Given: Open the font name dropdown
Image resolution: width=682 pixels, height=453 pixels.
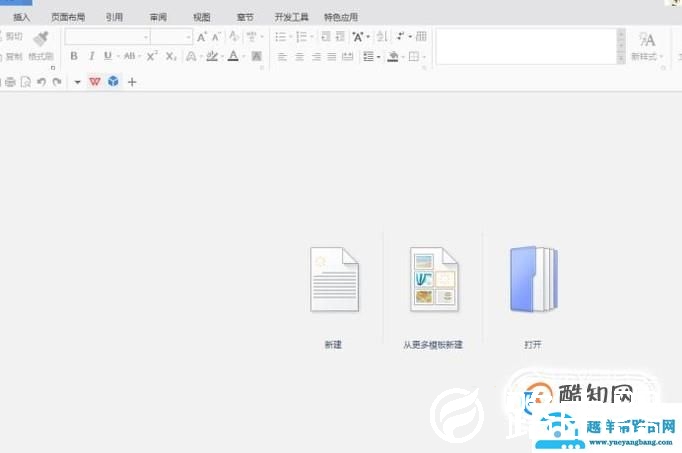Looking at the screenshot, I should 146,37.
